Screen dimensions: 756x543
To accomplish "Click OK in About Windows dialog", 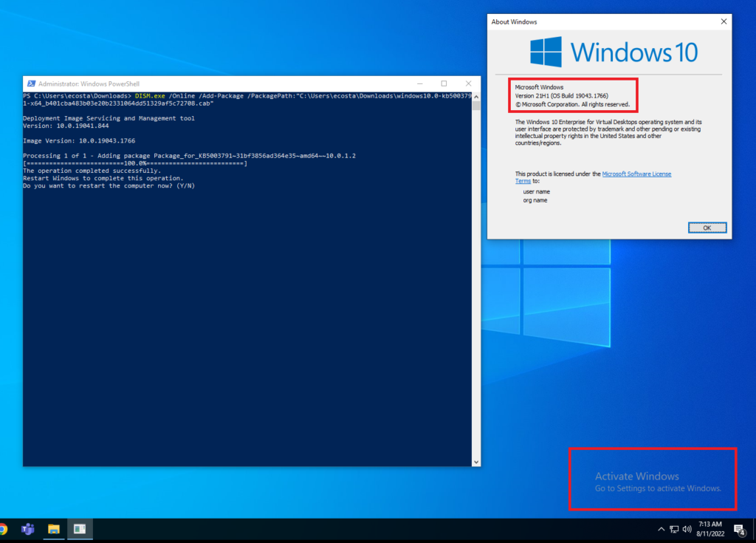I will (x=707, y=228).
